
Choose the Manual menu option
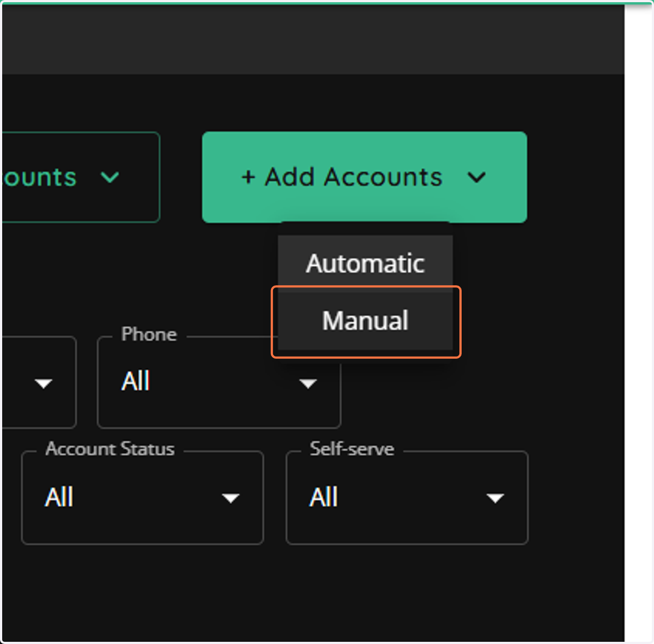click(365, 321)
